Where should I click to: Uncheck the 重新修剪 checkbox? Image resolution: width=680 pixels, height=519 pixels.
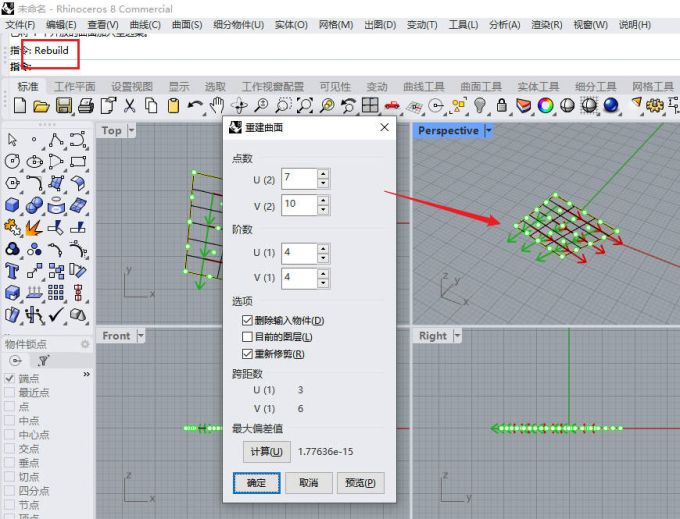pos(247,354)
